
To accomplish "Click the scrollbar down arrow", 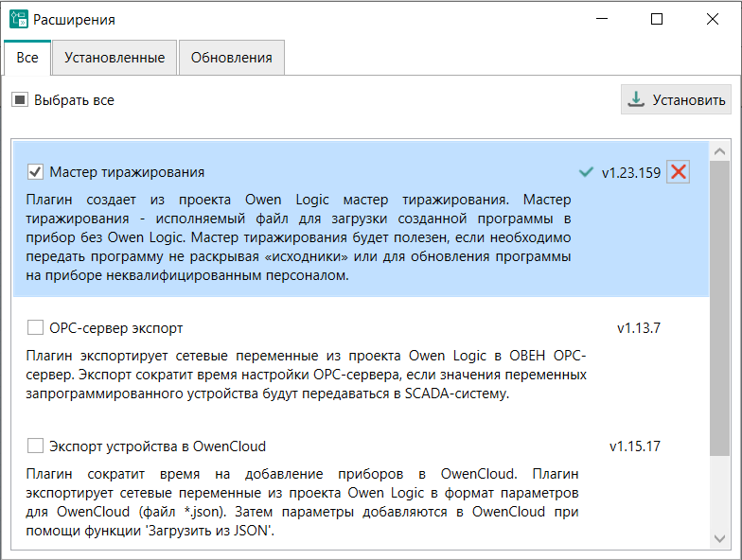I will point(719,537).
